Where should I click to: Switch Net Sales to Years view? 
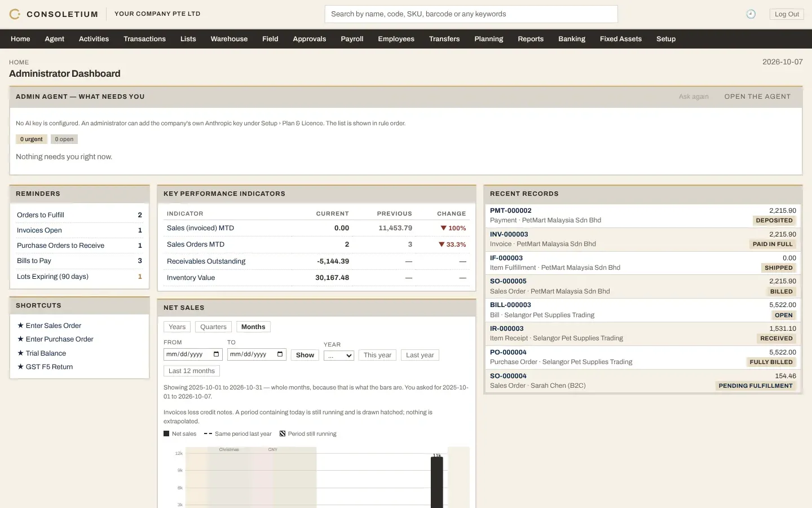[x=177, y=327]
